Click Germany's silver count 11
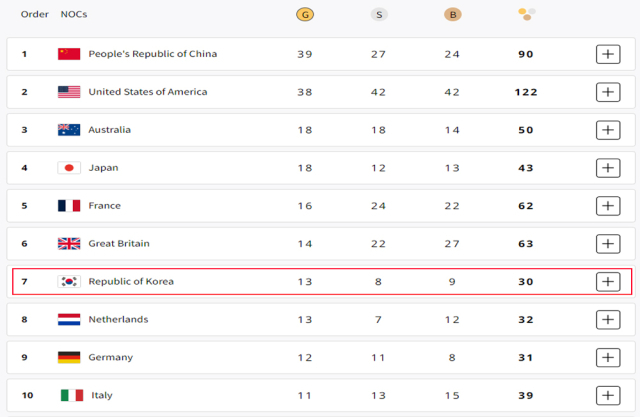 [x=378, y=358]
